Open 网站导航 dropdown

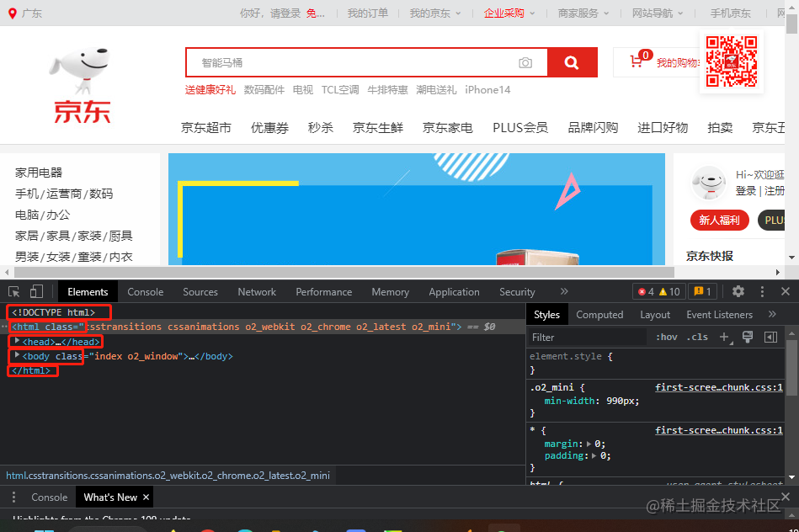tap(658, 13)
